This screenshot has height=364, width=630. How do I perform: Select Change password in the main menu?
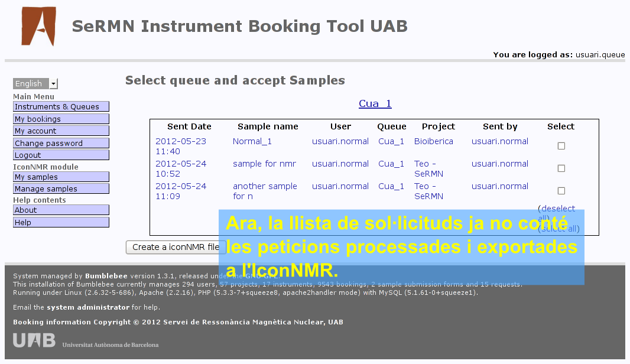(61, 143)
